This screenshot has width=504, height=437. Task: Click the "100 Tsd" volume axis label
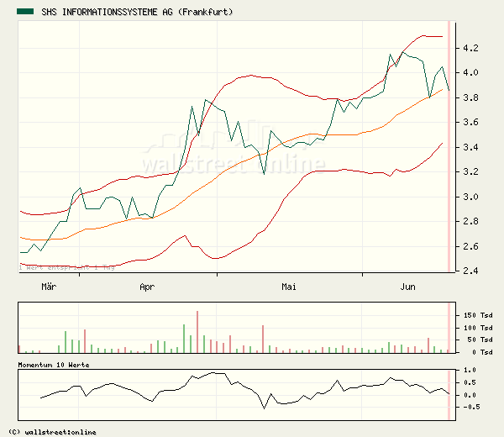478,328
